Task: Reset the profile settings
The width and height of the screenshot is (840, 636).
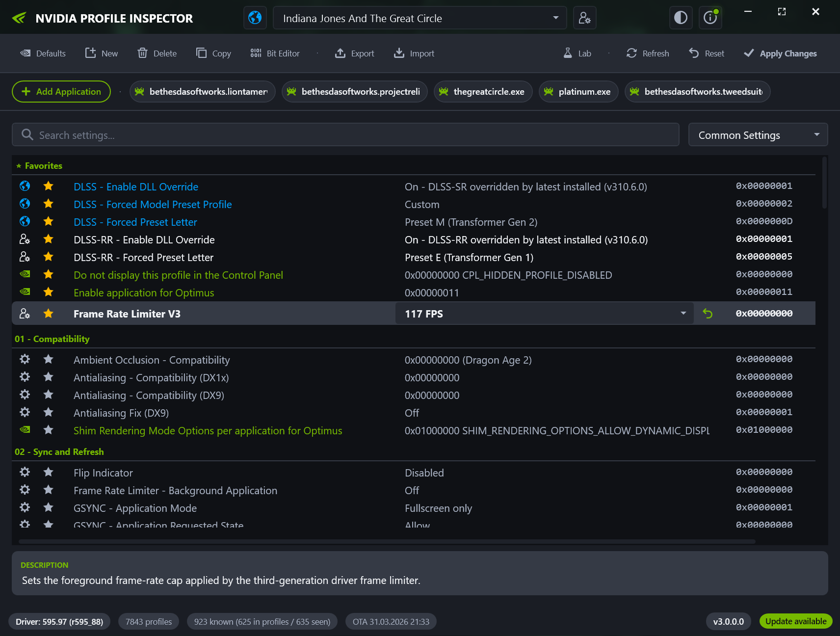Action: pyautogui.click(x=707, y=53)
